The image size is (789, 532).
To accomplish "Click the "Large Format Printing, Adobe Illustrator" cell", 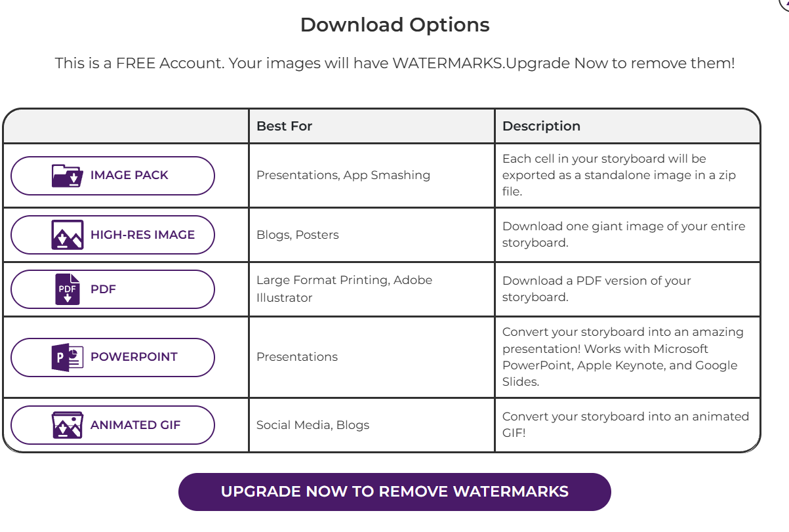I will click(344, 289).
